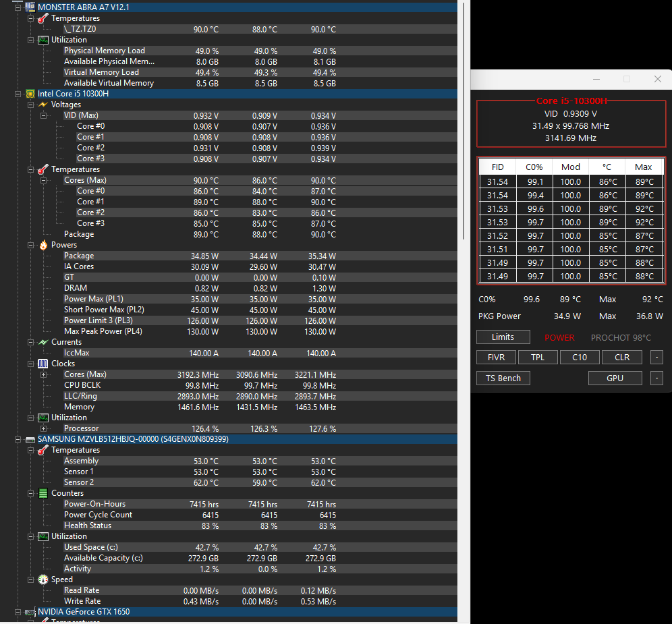Collapse the NVIDIA GeForce GTX 1650 node
Screen dimensions: 672x624
click(x=18, y=612)
